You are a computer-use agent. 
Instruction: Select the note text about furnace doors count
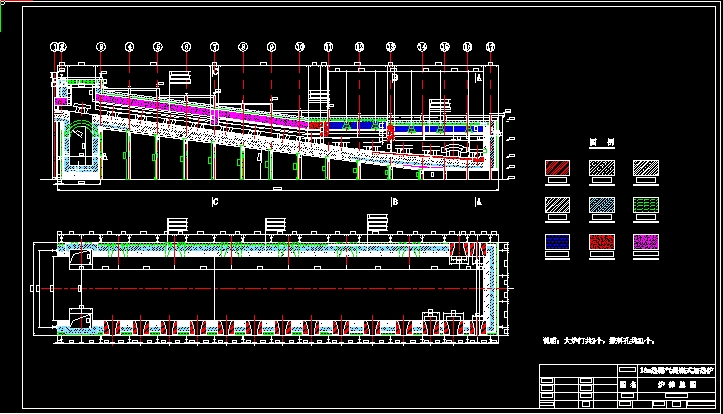(x=599, y=341)
